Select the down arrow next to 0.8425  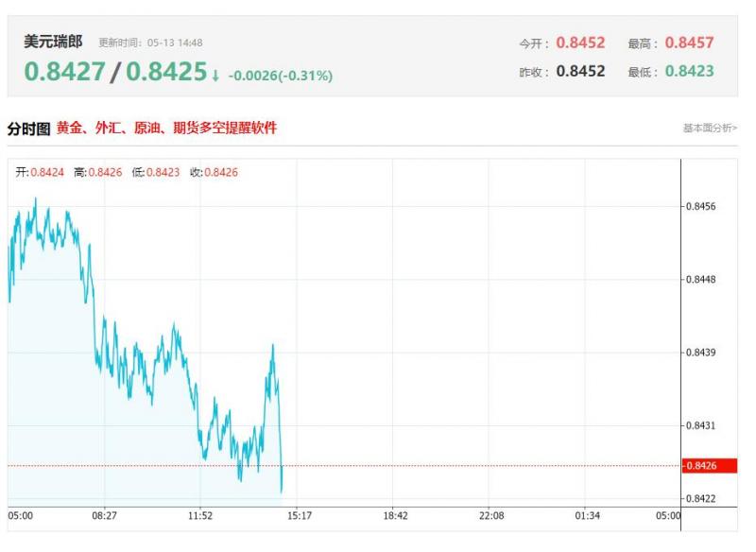215,76
